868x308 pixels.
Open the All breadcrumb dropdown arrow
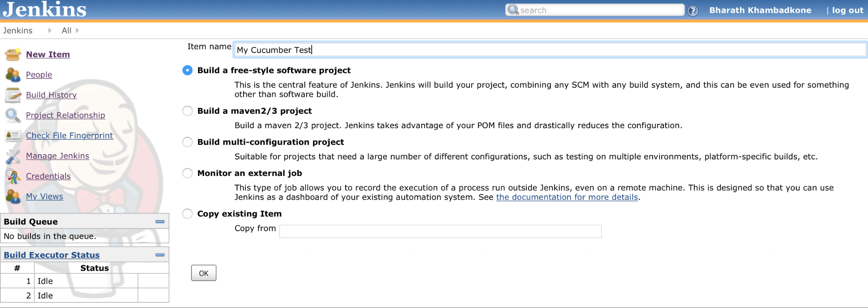tap(77, 30)
